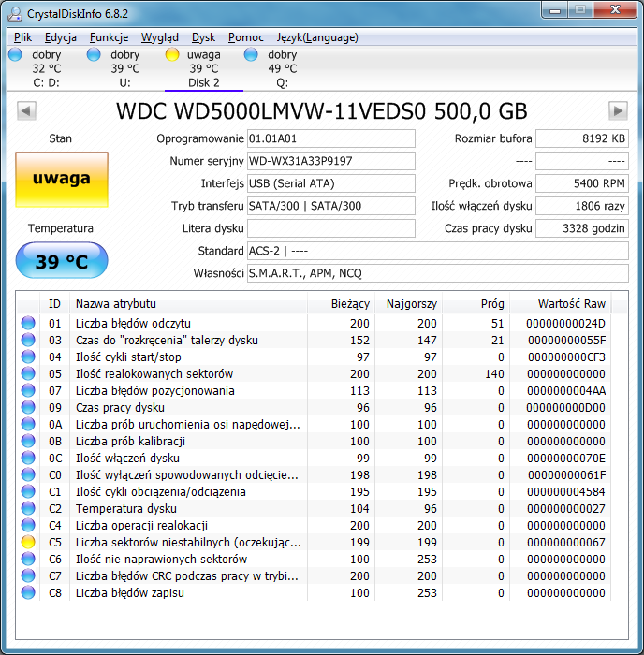The image size is (644, 655).
Task: Expand the Wygląd menu
Action: [x=160, y=37]
